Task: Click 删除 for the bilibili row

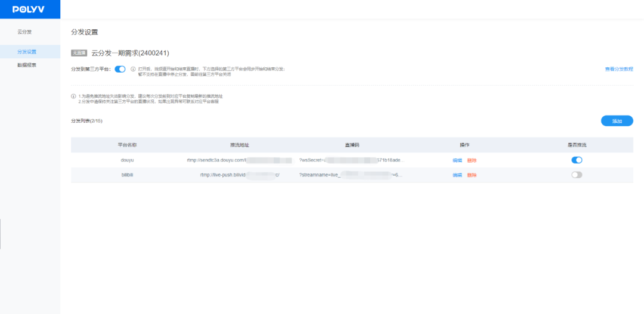Action: pos(472,175)
